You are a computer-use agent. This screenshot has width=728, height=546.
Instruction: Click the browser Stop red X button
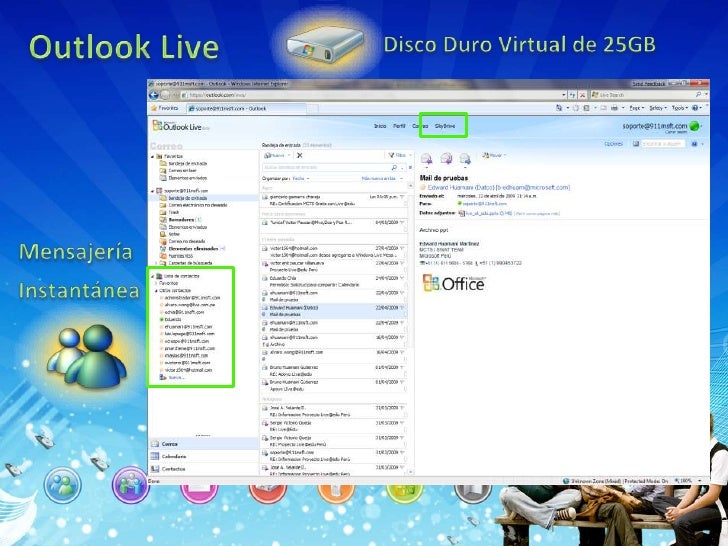point(582,95)
